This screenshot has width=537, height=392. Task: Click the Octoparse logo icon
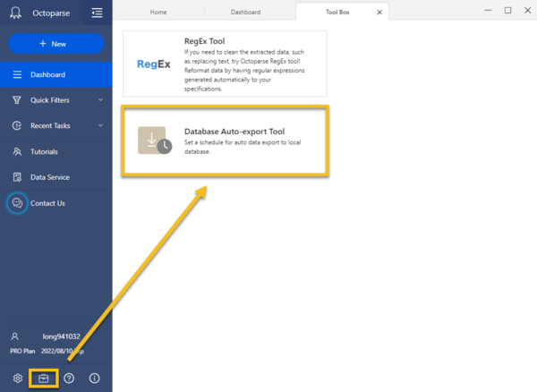pos(15,13)
